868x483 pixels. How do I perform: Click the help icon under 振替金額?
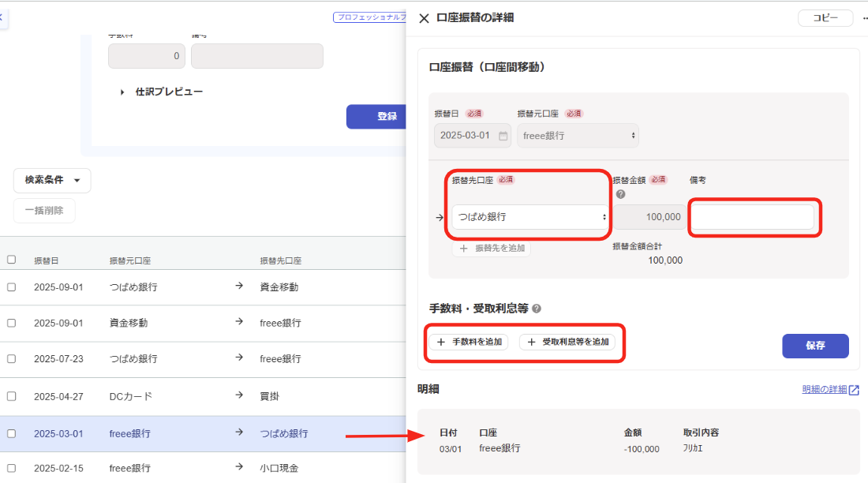[620, 194]
